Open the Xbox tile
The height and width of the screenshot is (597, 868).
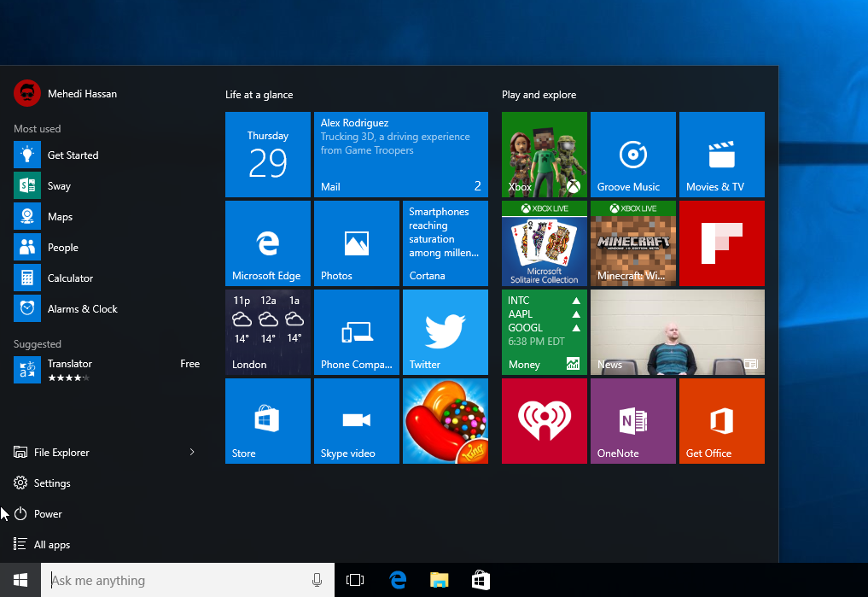tap(545, 155)
